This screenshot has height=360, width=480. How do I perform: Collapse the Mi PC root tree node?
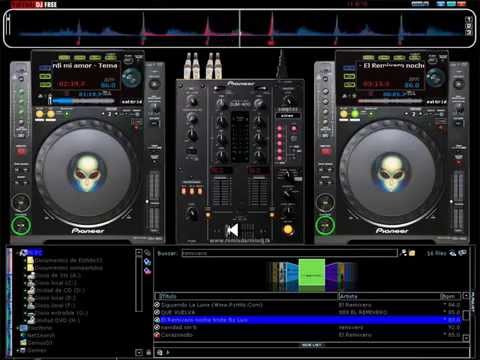click(17, 253)
